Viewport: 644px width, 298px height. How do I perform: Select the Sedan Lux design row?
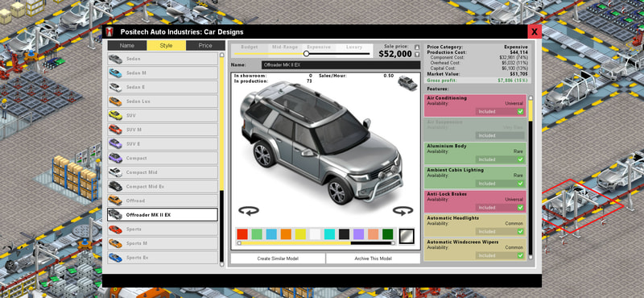coord(163,101)
